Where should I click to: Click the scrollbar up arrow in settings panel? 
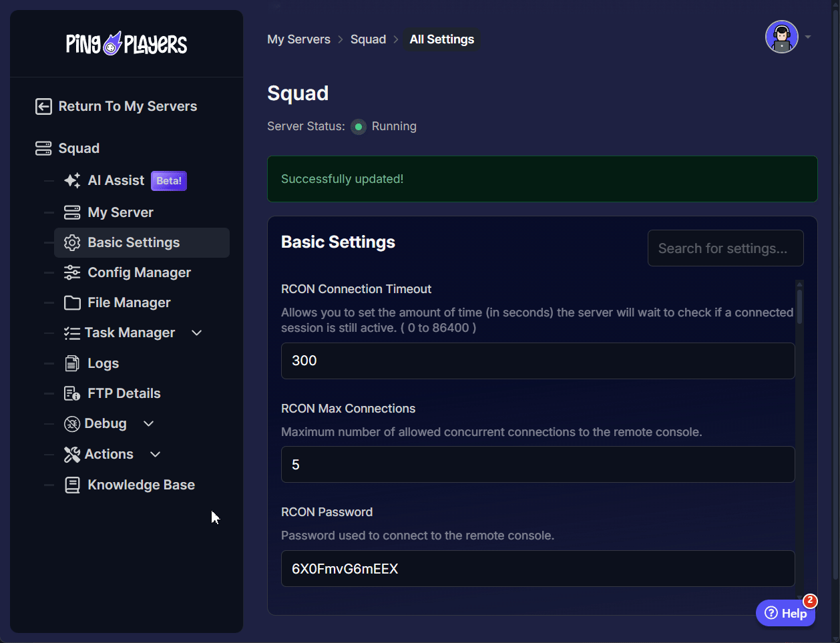pyautogui.click(x=799, y=284)
